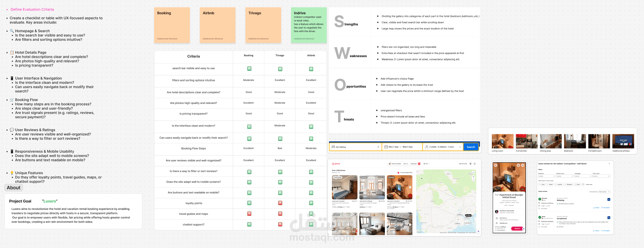Click Trivago's checkmark in the search bar row
This screenshot has height=248, width=644.
280,69
